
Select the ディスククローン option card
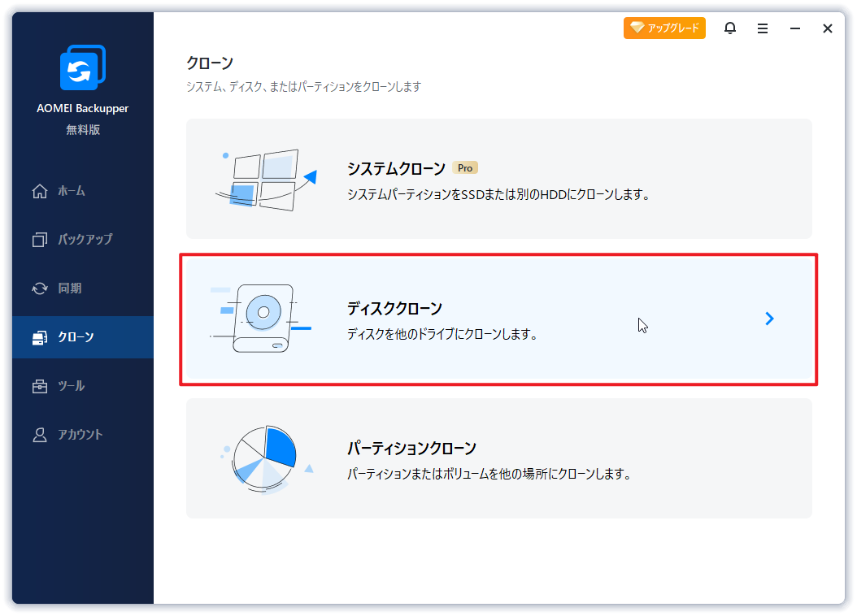click(499, 319)
